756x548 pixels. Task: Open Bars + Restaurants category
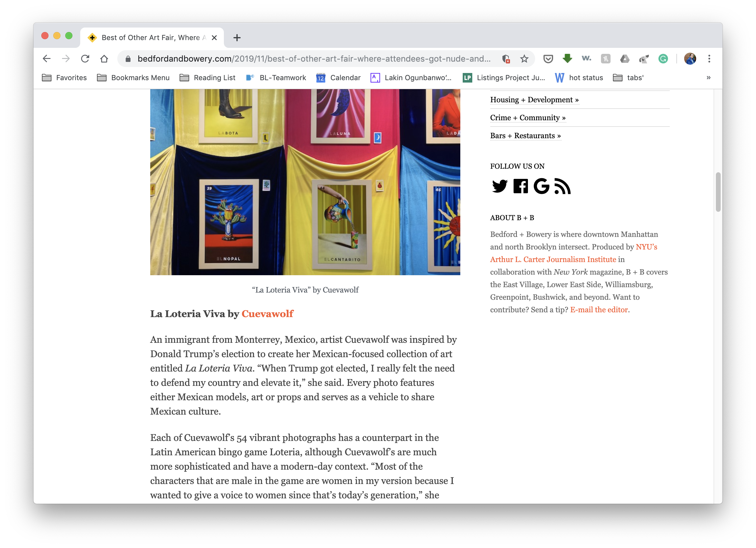(525, 136)
